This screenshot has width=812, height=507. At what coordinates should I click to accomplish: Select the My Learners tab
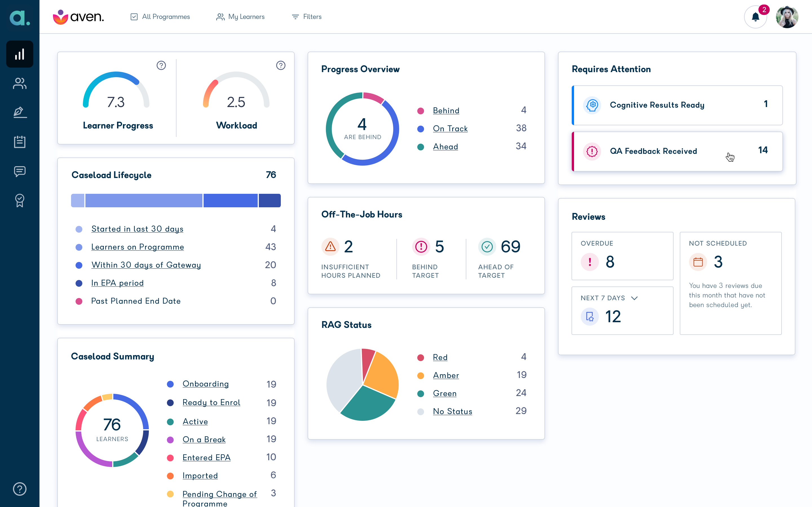(240, 17)
